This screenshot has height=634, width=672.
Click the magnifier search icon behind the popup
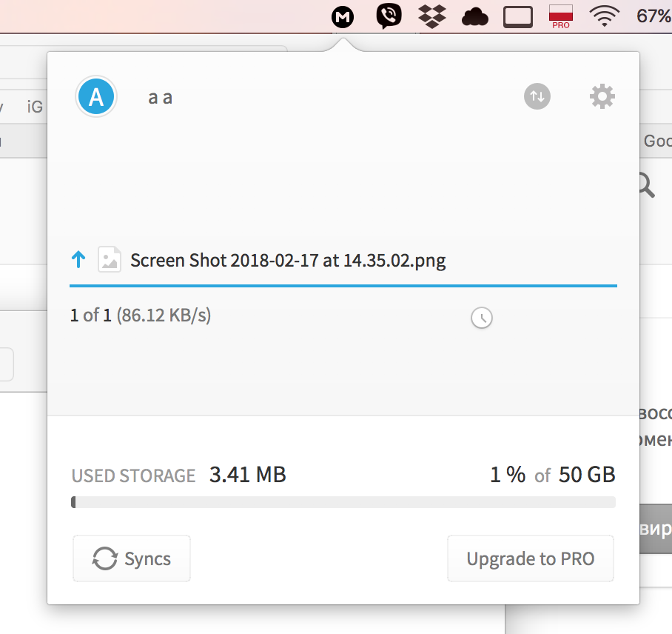(x=647, y=185)
